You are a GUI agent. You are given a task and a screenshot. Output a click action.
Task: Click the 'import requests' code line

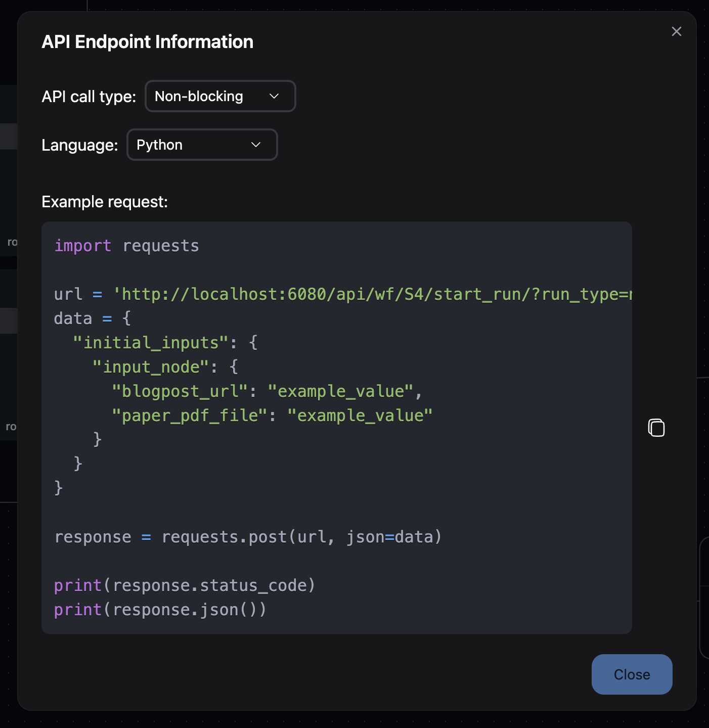(x=126, y=246)
